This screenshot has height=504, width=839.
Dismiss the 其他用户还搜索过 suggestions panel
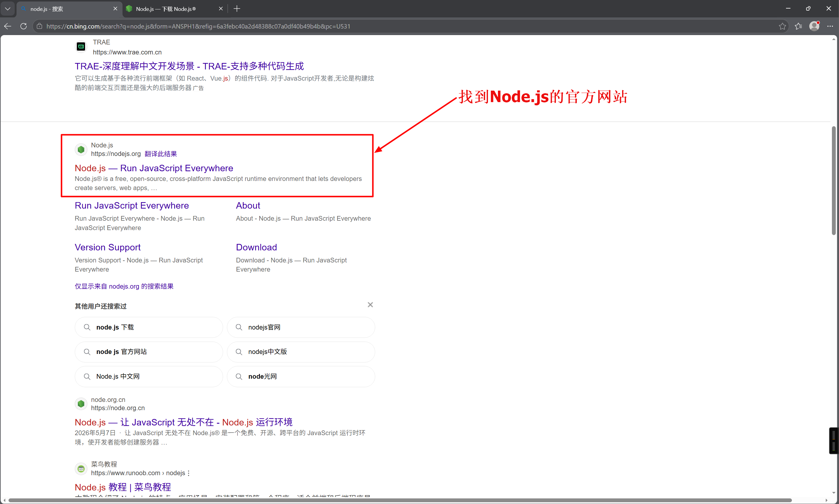pos(370,305)
